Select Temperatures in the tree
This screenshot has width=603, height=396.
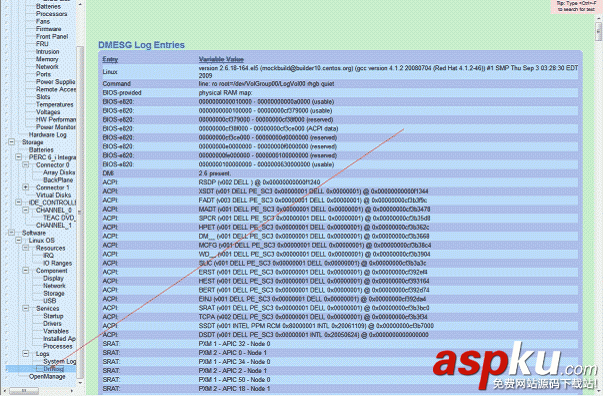pyautogui.click(x=55, y=105)
